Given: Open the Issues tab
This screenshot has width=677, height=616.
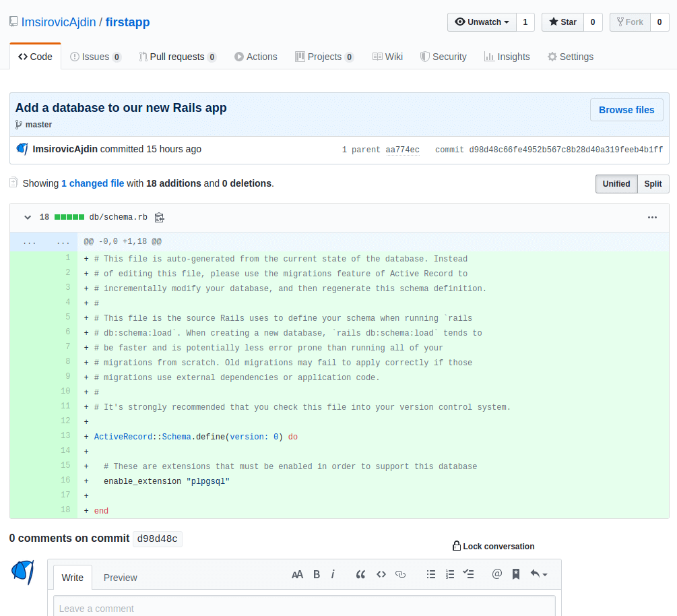Looking at the screenshot, I should point(96,57).
